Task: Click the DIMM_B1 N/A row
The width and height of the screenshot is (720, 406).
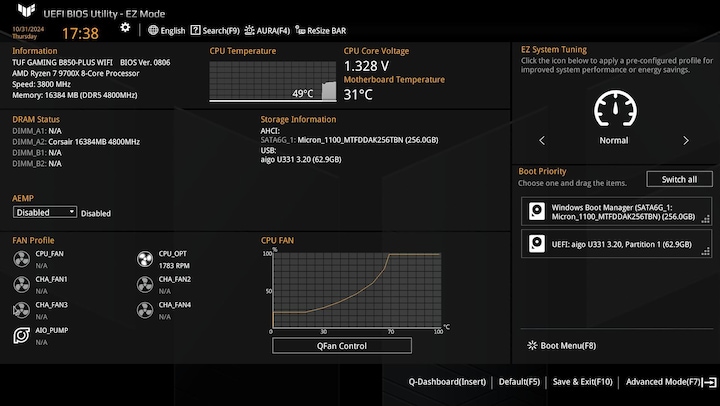Action: click(37, 152)
